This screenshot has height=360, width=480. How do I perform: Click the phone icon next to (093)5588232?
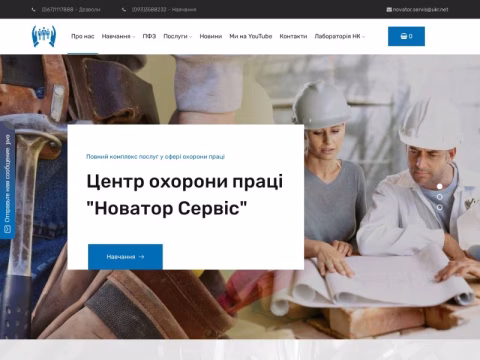click(x=124, y=10)
